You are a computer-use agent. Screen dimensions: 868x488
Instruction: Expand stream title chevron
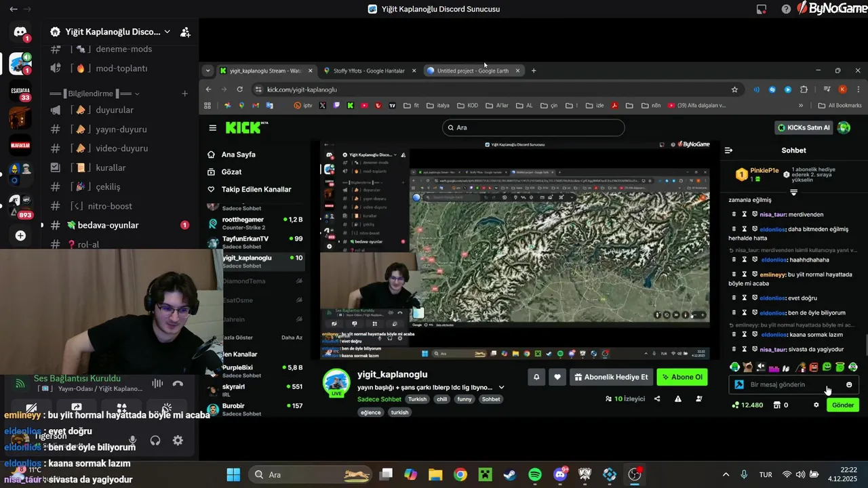pos(501,388)
